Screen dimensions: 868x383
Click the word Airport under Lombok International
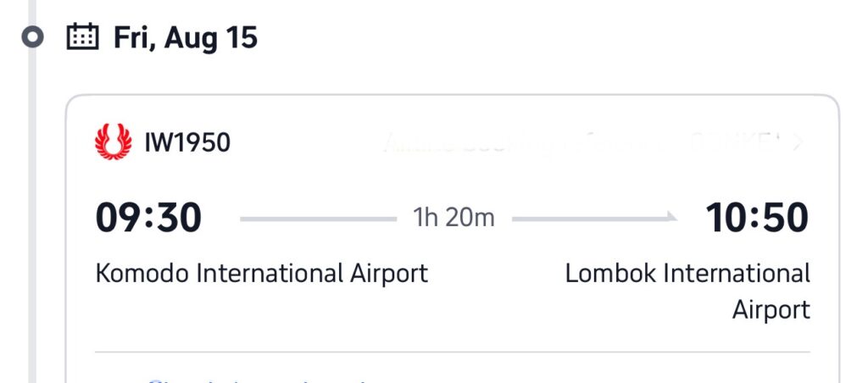tap(771, 310)
